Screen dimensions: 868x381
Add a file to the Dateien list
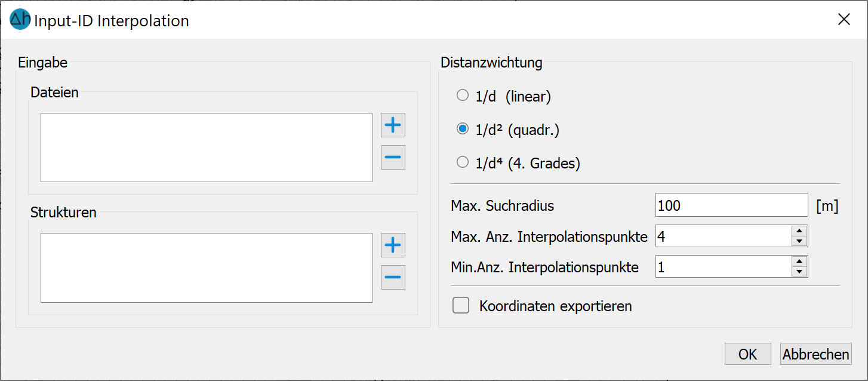coord(393,125)
